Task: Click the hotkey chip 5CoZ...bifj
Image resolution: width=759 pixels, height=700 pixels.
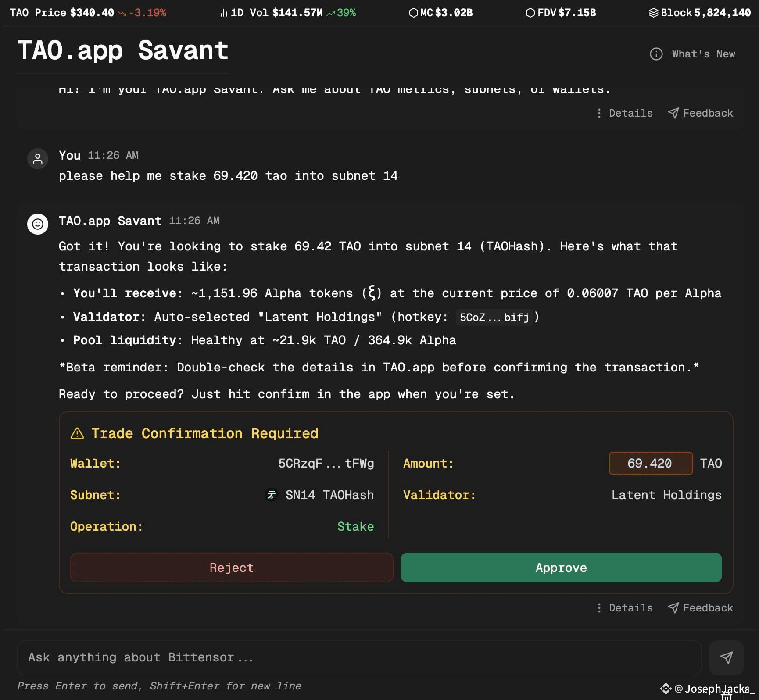Action: (x=494, y=317)
